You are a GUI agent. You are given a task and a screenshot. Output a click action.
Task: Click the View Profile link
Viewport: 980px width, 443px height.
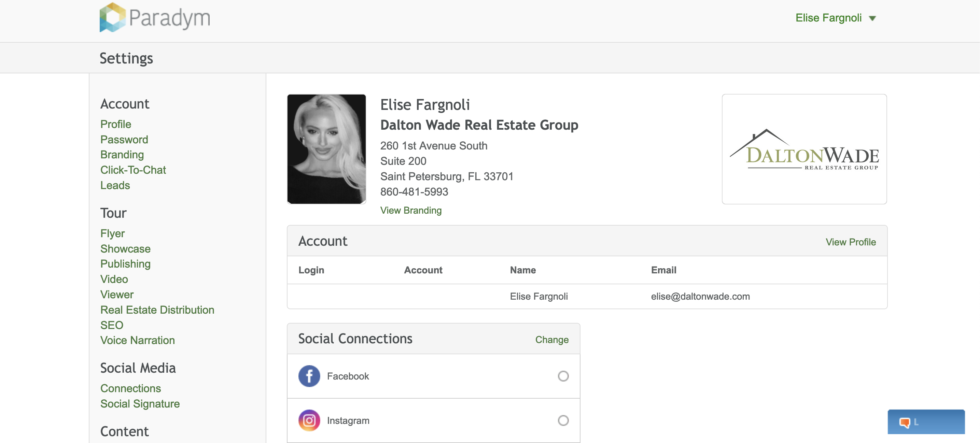pyautogui.click(x=850, y=242)
